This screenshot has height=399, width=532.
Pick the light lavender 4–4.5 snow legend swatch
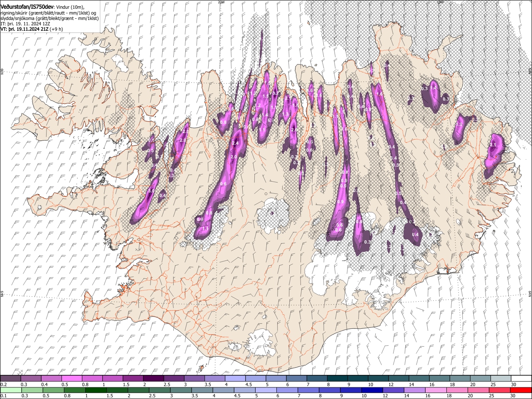click(235, 378)
